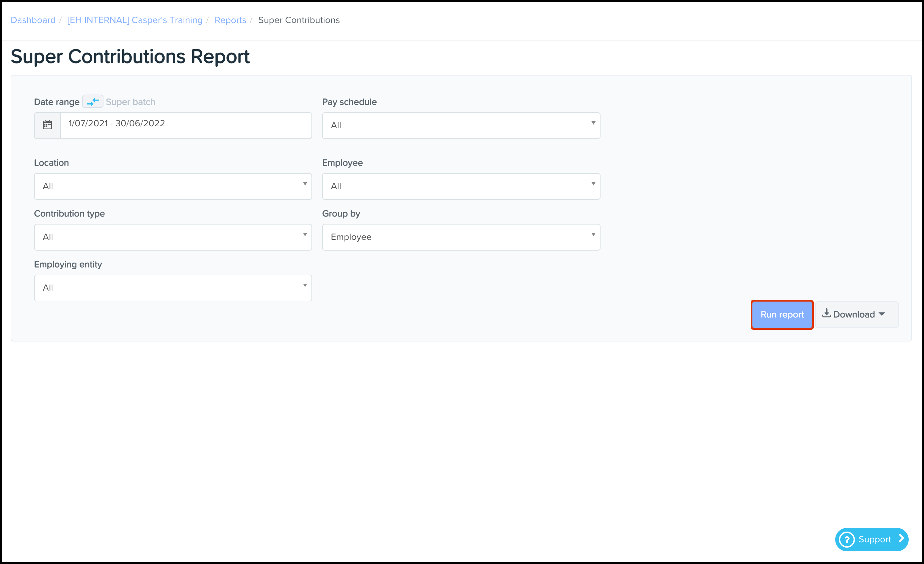Screen dimensions: 924x564
Task: Open the Employing entity dropdown
Action: click(173, 288)
